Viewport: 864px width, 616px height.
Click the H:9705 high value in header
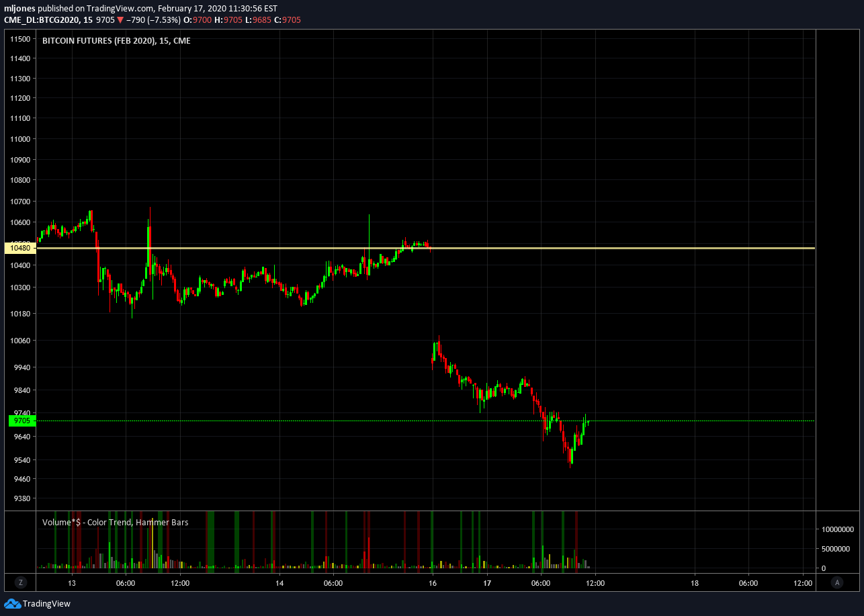228,19
